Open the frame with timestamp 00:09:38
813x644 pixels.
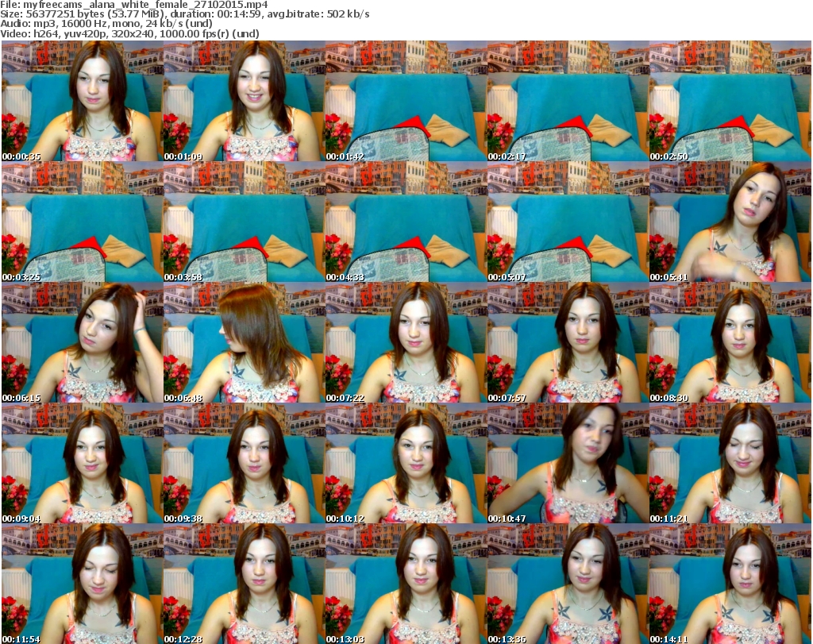[245, 464]
